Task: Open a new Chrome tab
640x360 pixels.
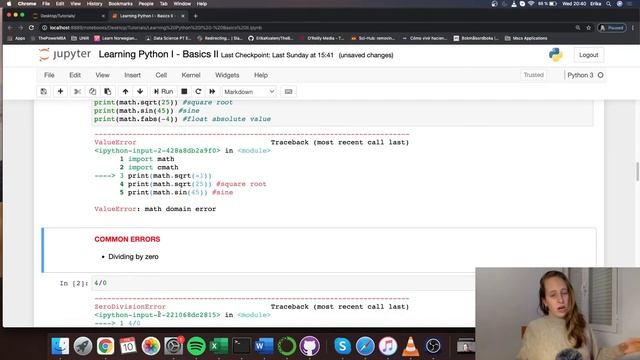Action: tap(196, 16)
